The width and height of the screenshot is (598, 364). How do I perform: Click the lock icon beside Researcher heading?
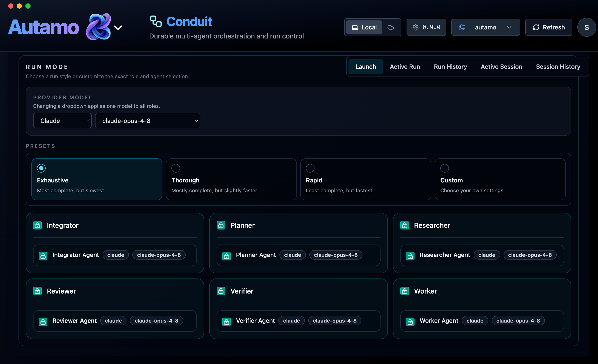pyautogui.click(x=405, y=225)
